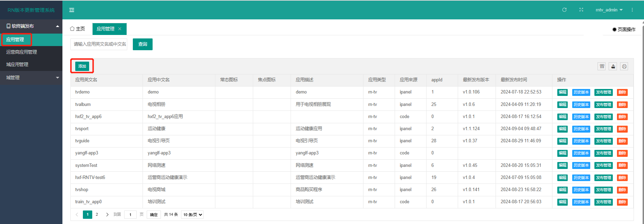The image size is (644, 224).
Task: Select 域应用管理 in the sidebar
Action: click(x=17, y=64)
